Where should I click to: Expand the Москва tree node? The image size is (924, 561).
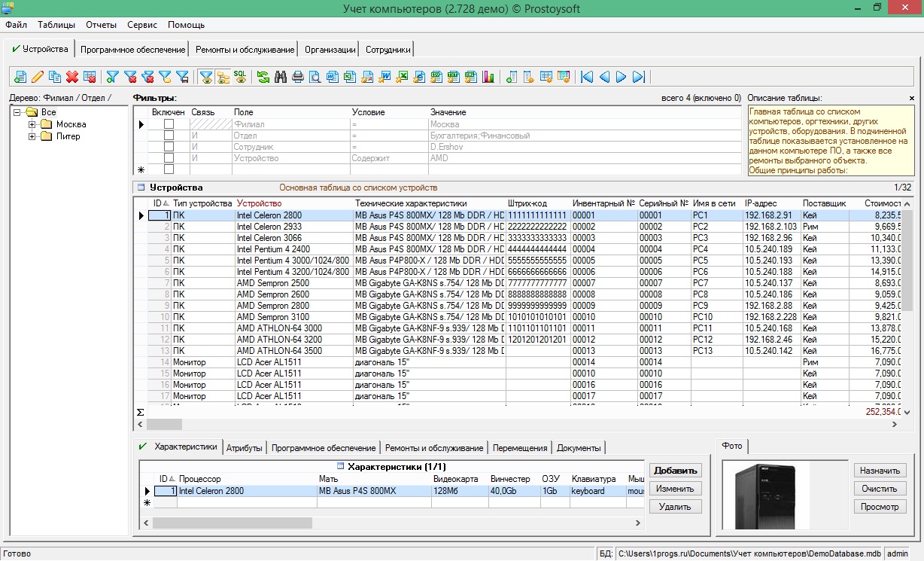[x=32, y=124]
